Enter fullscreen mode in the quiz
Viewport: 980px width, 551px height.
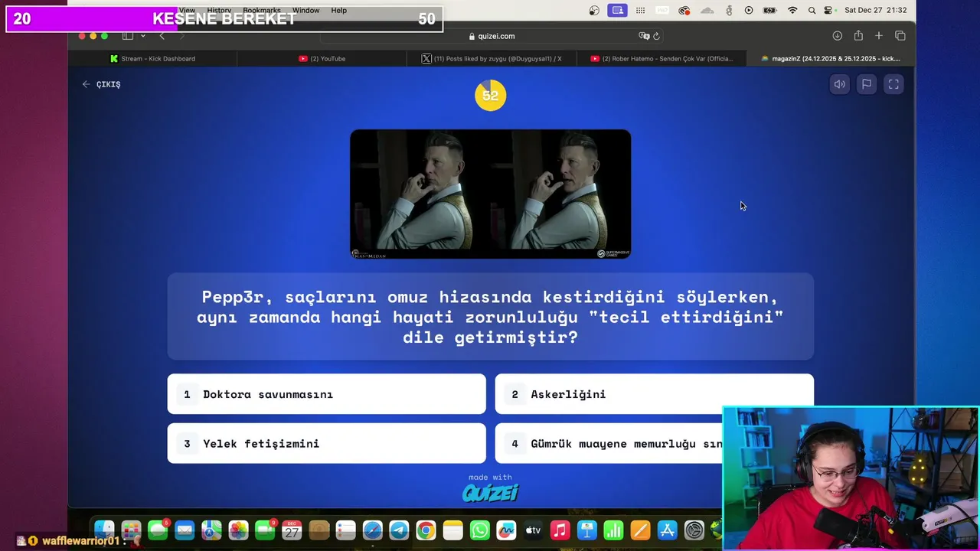893,84
